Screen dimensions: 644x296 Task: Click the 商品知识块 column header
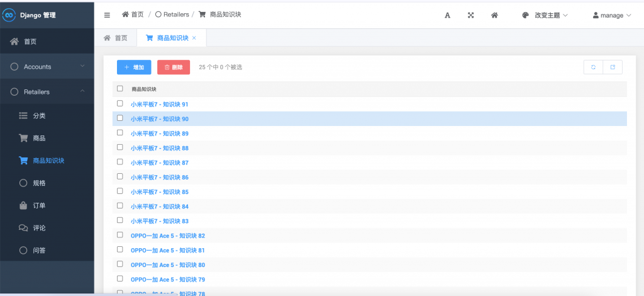click(144, 89)
